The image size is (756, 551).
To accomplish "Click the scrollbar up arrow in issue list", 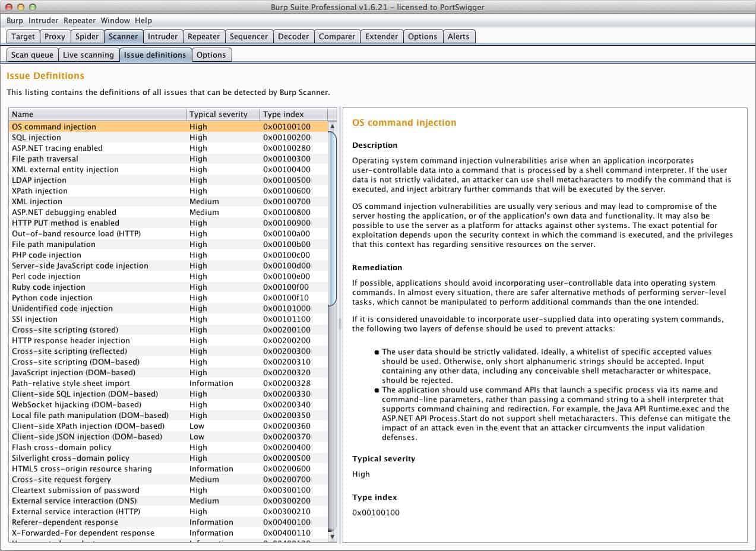I will click(x=332, y=126).
